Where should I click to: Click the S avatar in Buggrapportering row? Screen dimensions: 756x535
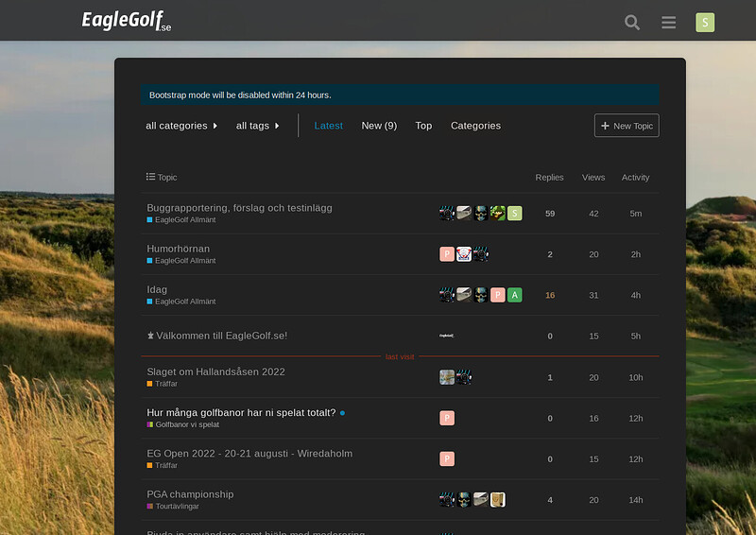point(514,214)
